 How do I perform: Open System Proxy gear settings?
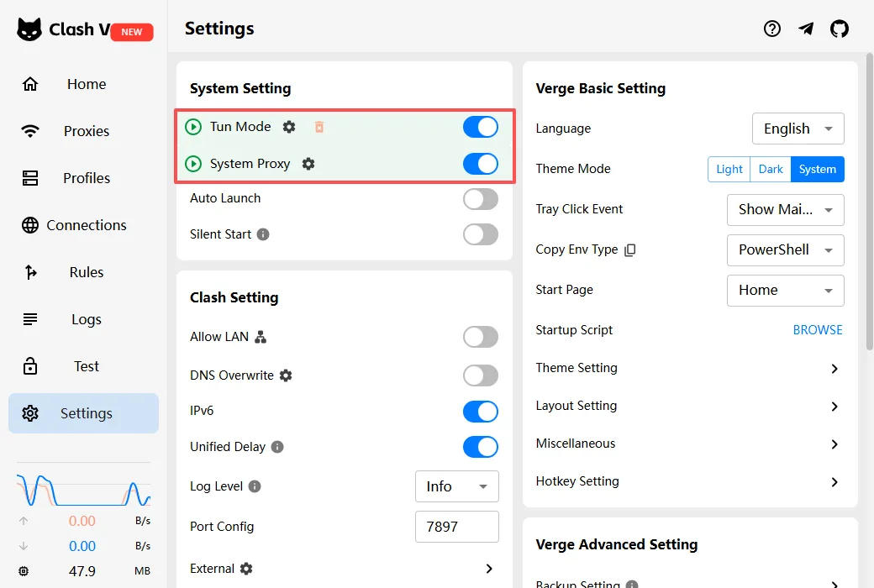308,164
